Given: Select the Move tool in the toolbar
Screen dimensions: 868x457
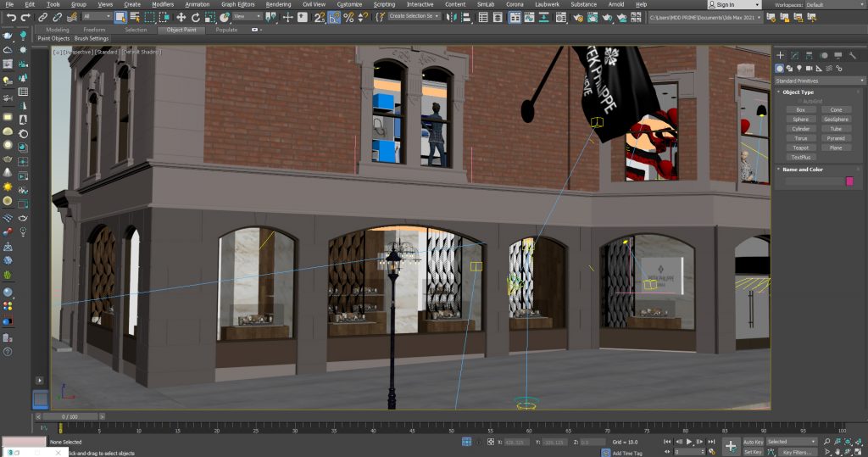Looking at the screenshot, I should [x=181, y=17].
